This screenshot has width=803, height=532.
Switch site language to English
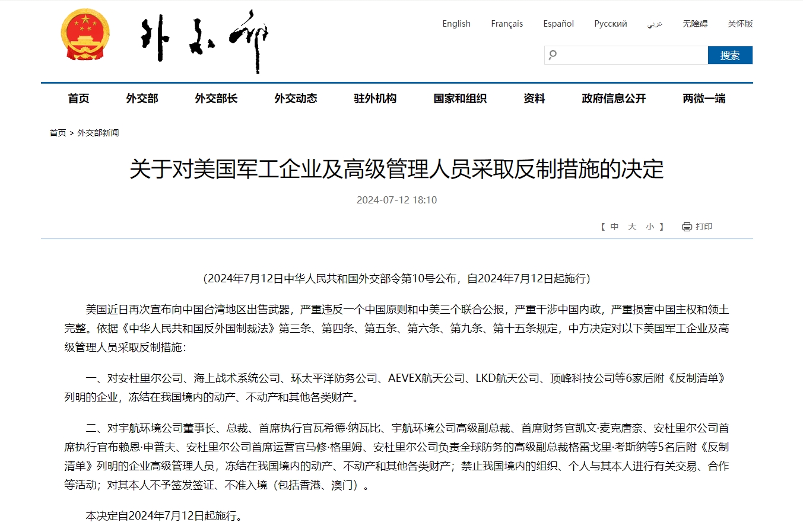pyautogui.click(x=456, y=24)
